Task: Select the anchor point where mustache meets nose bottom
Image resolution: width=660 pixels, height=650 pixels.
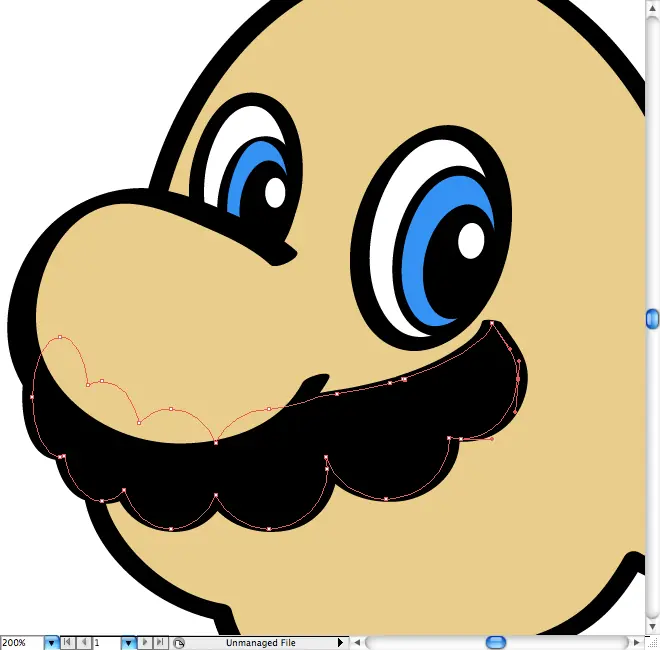Action: [216, 443]
